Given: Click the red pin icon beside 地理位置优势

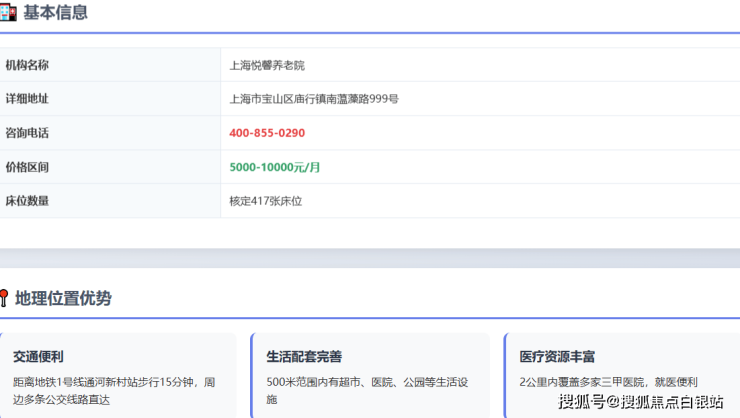Looking at the screenshot, I should coord(4,298).
